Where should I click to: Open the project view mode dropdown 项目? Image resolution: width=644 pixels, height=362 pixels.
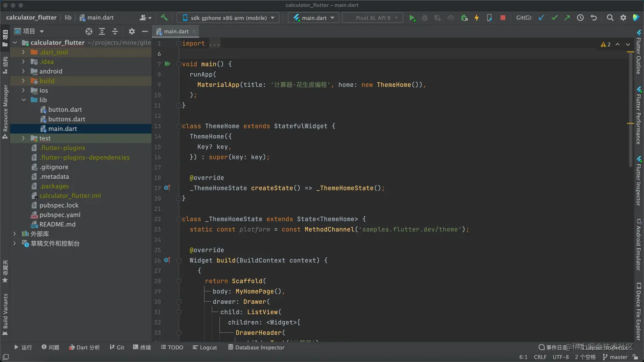[29, 31]
